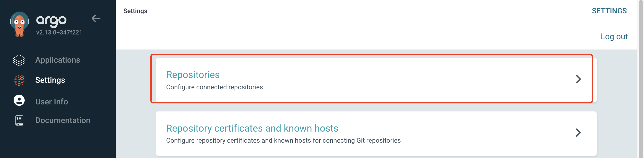The width and height of the screenshot is (644, 158).
Task: Go to User Info page
Action: tap(52, 101)
